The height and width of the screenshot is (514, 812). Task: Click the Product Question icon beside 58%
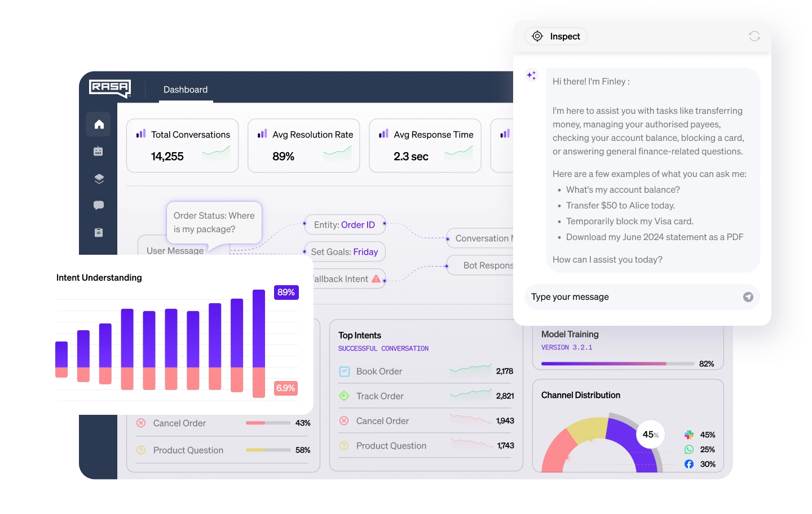(141, 450)
